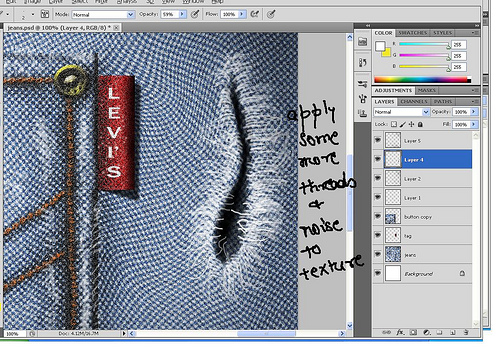
Task: Select the foreground color swatch
Action: pyautogui.click(x=380, y=46)
